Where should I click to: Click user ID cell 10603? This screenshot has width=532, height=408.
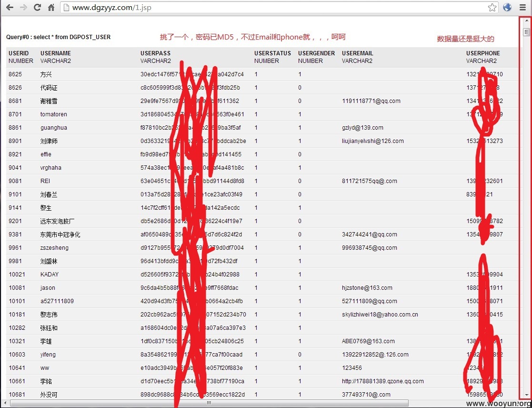click(17, 355)
